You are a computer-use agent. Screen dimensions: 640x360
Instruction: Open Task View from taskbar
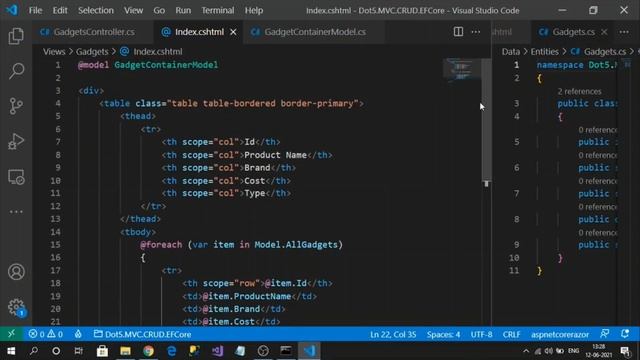(x=78, y=351)
